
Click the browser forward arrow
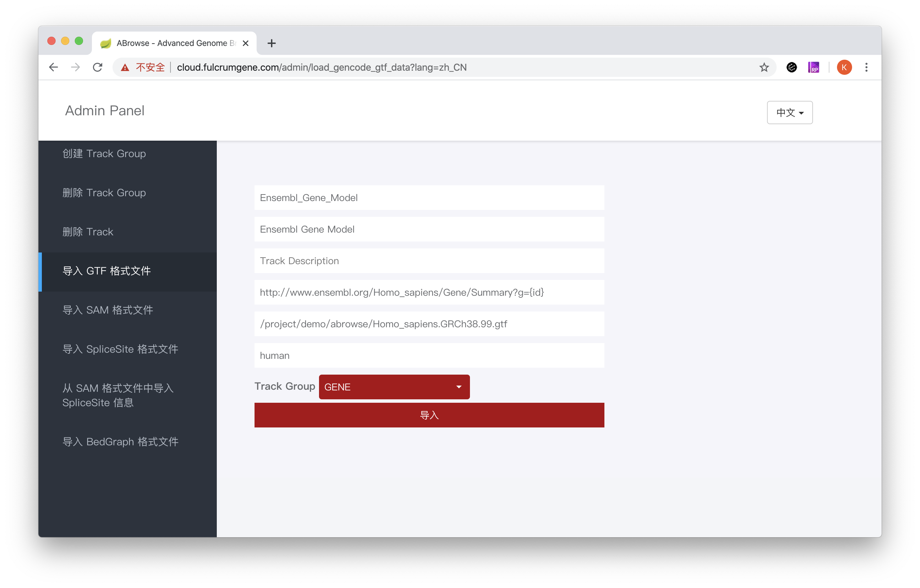pyautogui.click(x=76, y=67)
